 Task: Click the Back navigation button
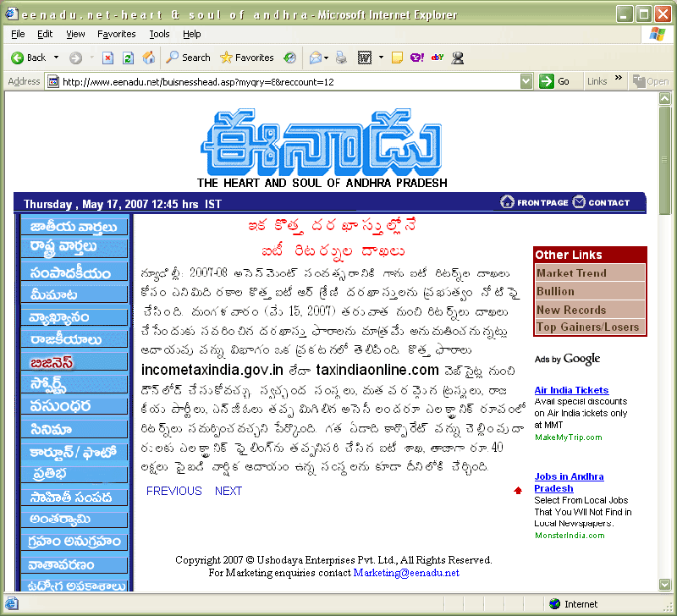[x=28, y=58]
